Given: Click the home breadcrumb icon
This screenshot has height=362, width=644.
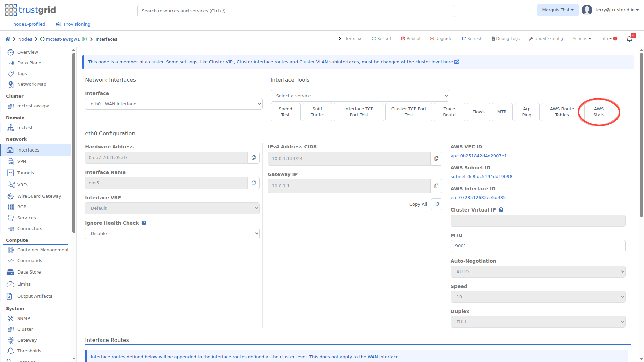Looking at the screenshot, I should pyautogui.click(x=8, y=39).
